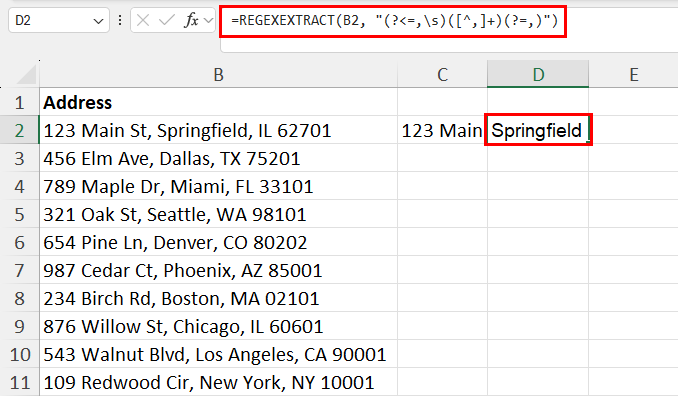This screenshot has height=396, width=678.
Task: Select the 543 Walnut Blvd, Los Angeles cell
Action: [218, 354]
